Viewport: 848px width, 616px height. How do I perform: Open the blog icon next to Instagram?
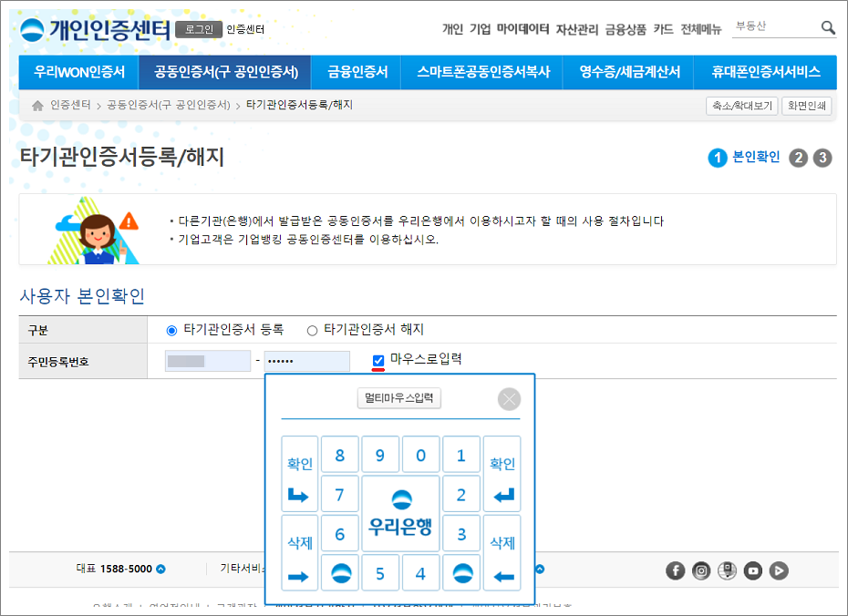coord(727,570)
